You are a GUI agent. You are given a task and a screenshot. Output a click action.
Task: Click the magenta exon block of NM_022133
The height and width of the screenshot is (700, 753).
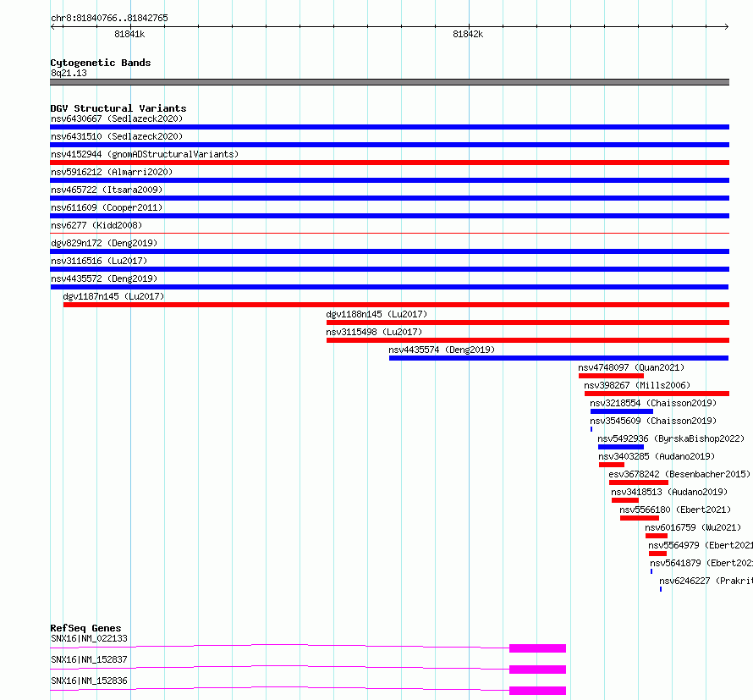pos(538,648)
